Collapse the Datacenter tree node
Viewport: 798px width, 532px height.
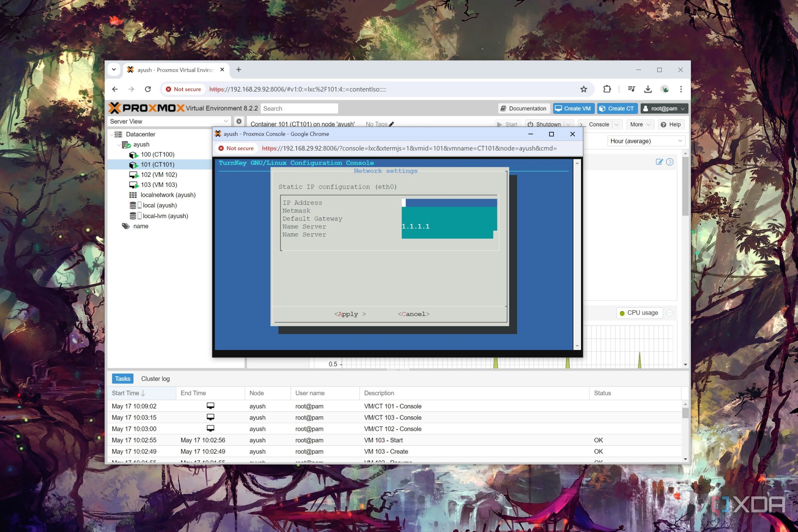tap(111, 135)
